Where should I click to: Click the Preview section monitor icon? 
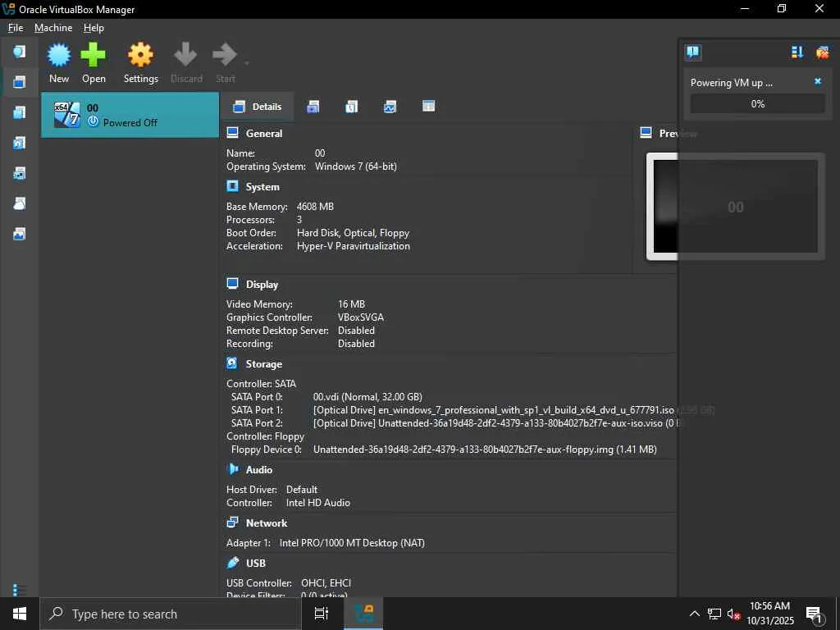tap(646, 133)
